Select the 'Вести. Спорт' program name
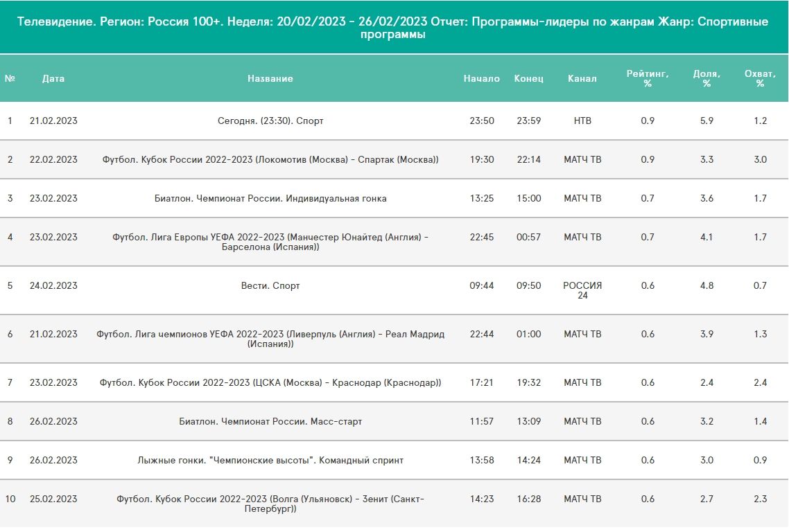This screenshot has width=789, height=532. [x=270, y=285]
